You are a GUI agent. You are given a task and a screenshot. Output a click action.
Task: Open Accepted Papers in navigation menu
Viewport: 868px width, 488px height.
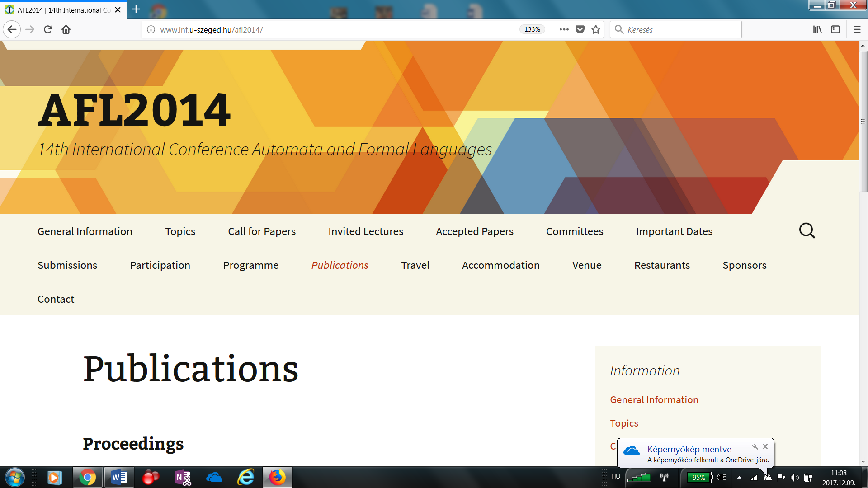[475, 231]
